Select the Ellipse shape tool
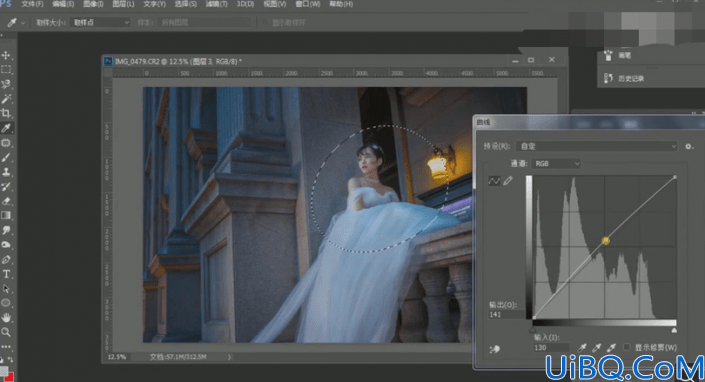The width and height of the screenshot is (705, 382). [6, 303]
